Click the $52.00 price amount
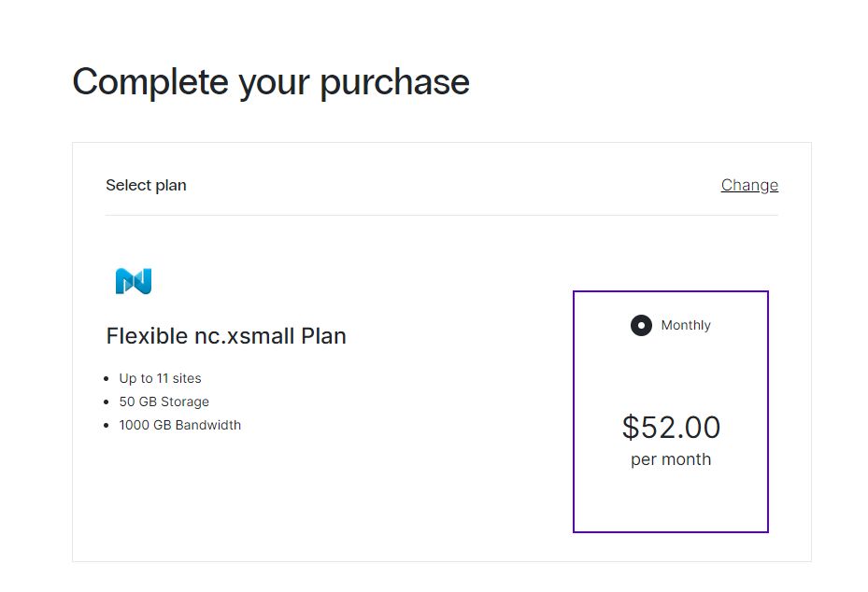This screenshot has width=868, height=592. click(x=671, y=428)
